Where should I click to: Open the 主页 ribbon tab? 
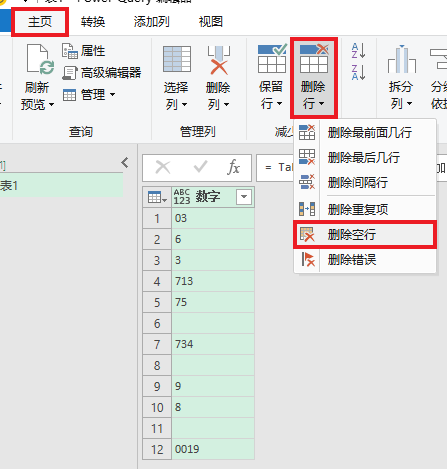[40, 22]
